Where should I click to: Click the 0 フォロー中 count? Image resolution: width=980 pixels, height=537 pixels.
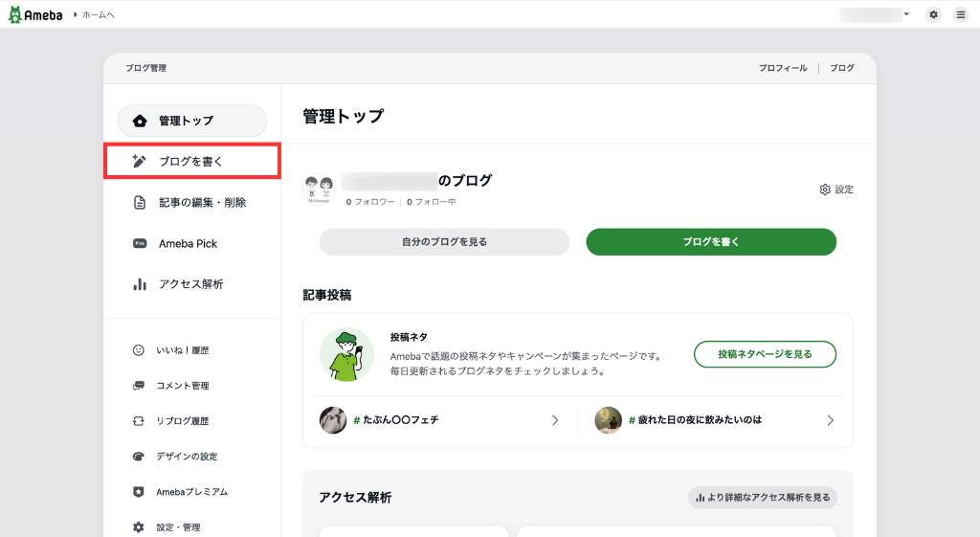tap(432, 202)
